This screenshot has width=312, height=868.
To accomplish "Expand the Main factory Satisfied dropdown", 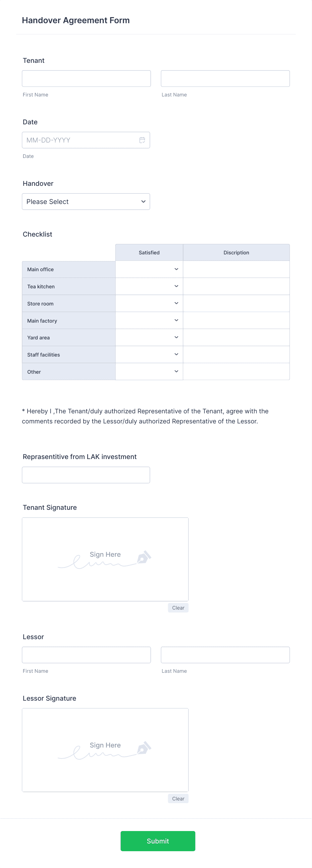I will point(149,321).
